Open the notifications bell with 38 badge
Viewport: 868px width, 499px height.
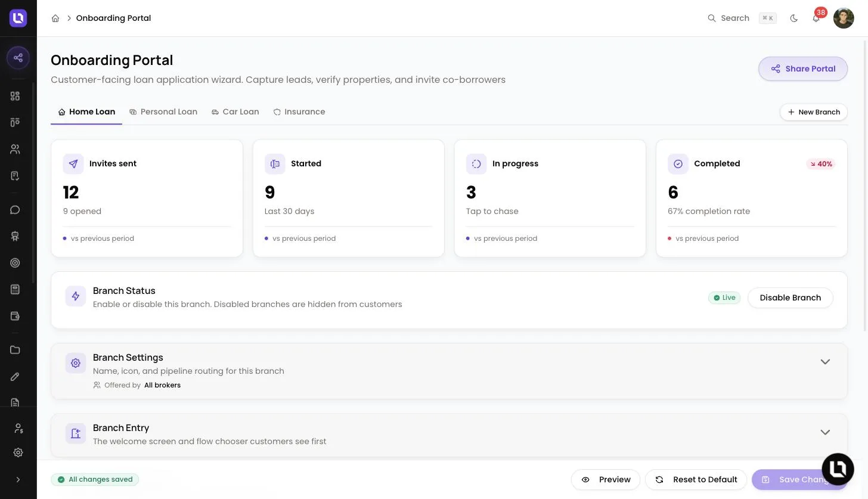pyautogui.click(x=816, y=18)
